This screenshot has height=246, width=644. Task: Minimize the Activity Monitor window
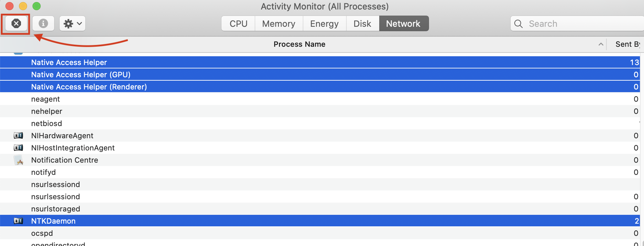coord(23,6)
